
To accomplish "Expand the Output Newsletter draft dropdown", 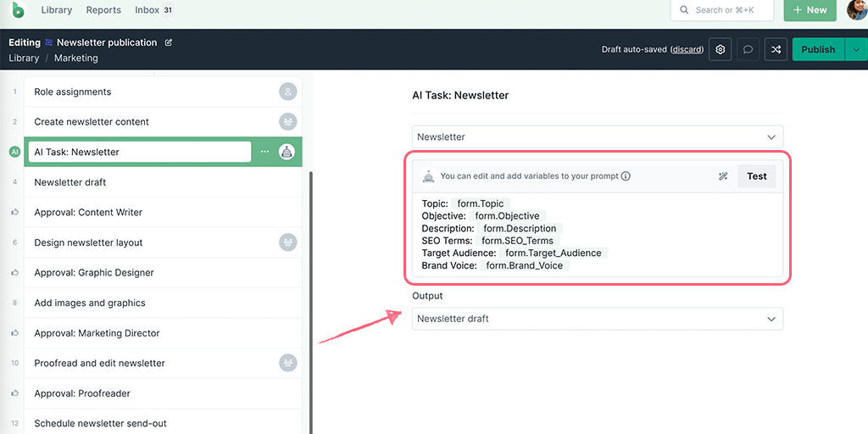I will pos(598,319).
